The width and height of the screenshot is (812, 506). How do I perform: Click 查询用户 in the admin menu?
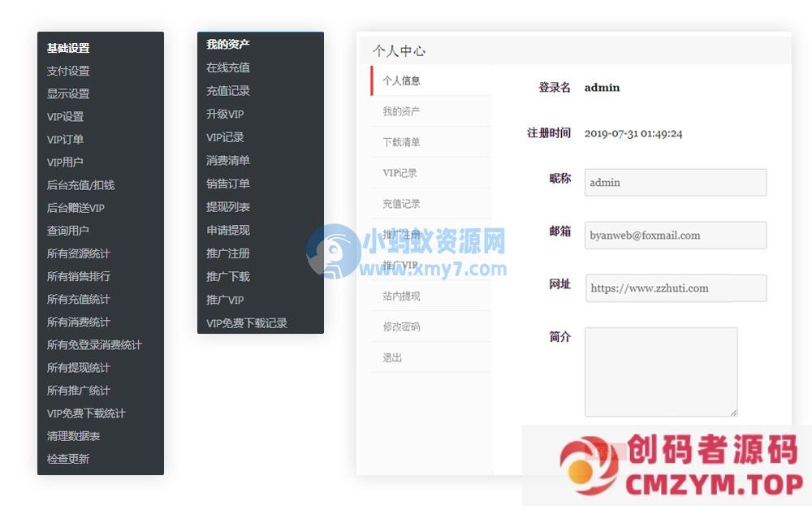[x=68, y=231]
